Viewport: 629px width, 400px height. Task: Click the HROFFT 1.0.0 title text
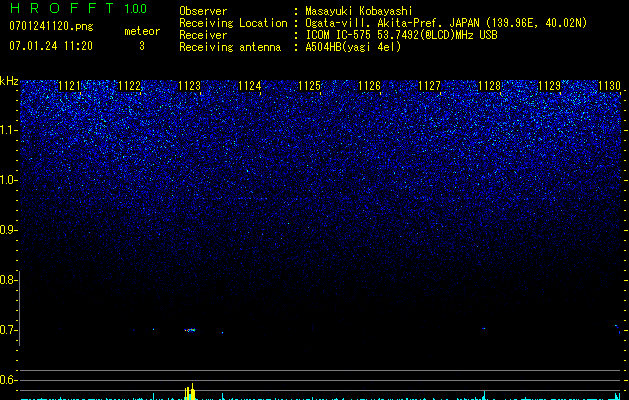(78, 8)
